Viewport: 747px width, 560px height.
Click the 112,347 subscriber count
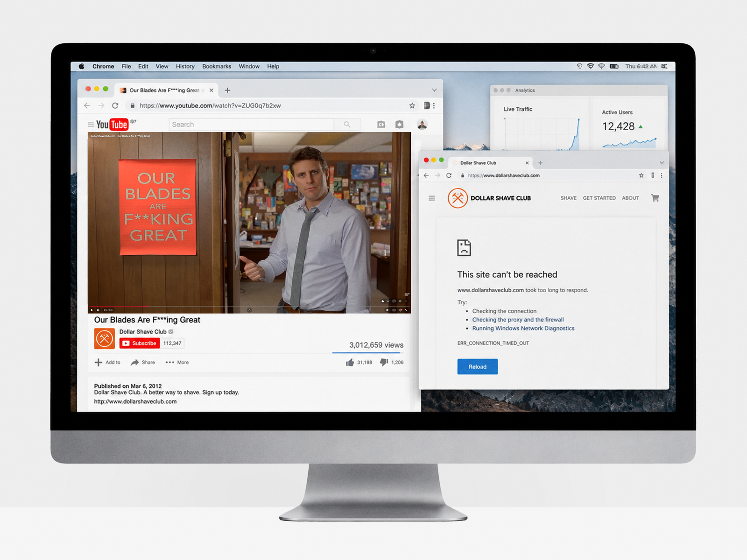click(172, 343)
